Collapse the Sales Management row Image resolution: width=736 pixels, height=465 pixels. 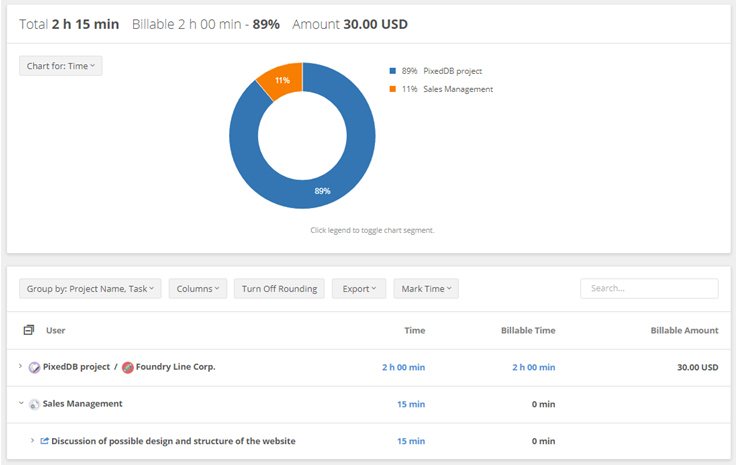[x=20, y=404]
